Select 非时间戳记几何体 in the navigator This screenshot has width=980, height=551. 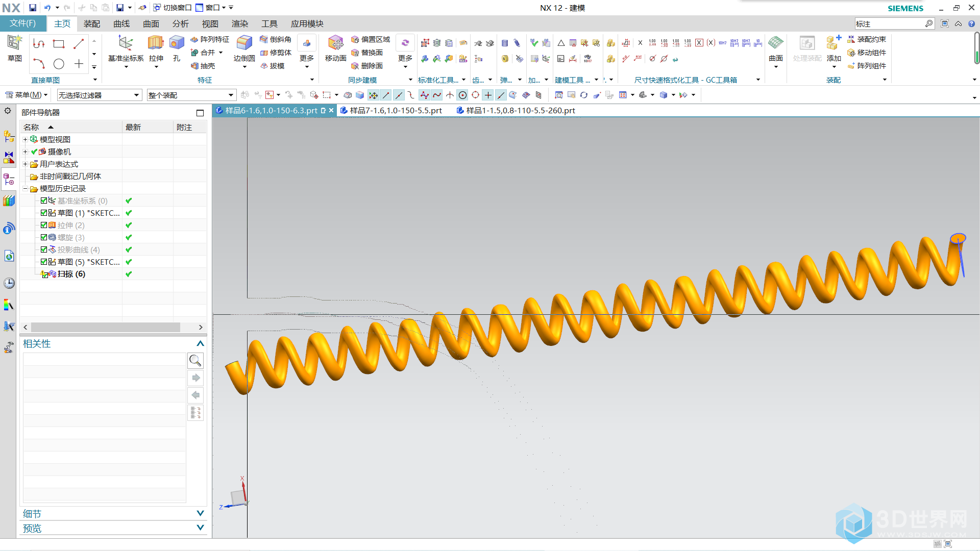pos(70,176)
